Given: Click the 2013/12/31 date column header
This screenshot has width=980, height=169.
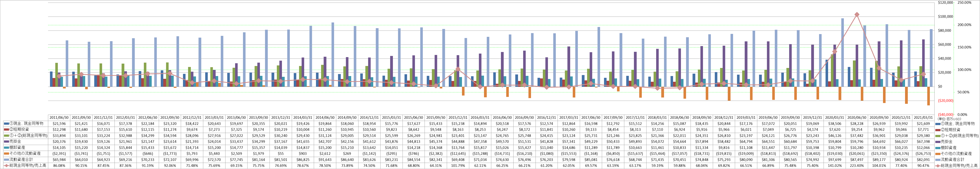Looking at the screenshot, I should [x=281, y=118].
